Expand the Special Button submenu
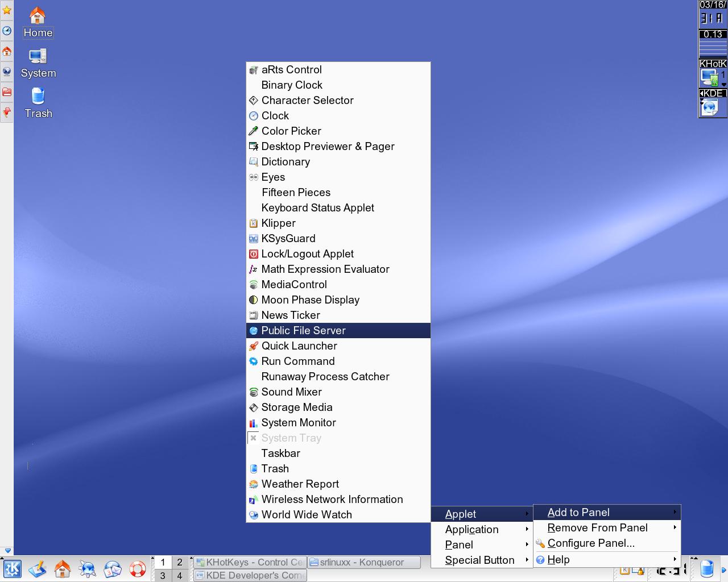The height and width of the screenshot is (582, 728). tap(482, 560)
